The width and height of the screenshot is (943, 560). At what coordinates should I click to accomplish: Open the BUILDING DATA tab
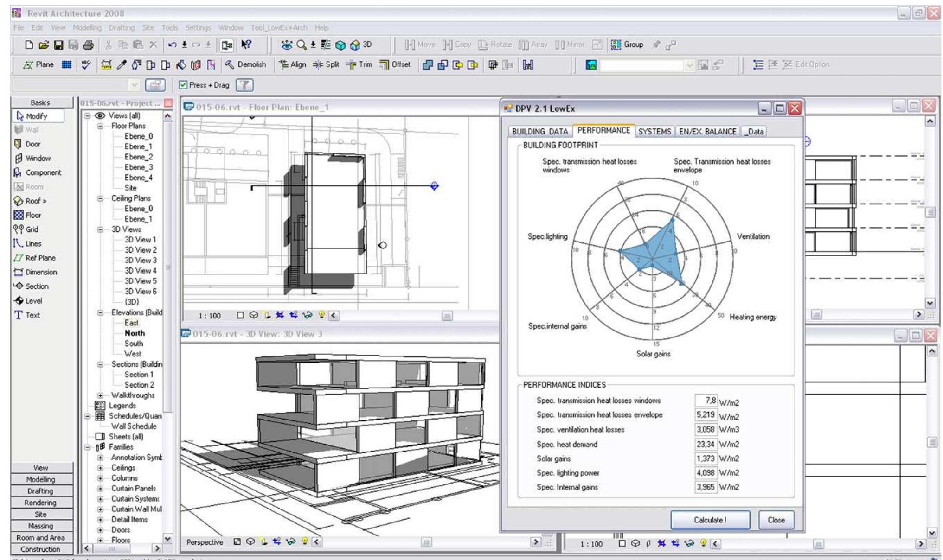point(540,131)
